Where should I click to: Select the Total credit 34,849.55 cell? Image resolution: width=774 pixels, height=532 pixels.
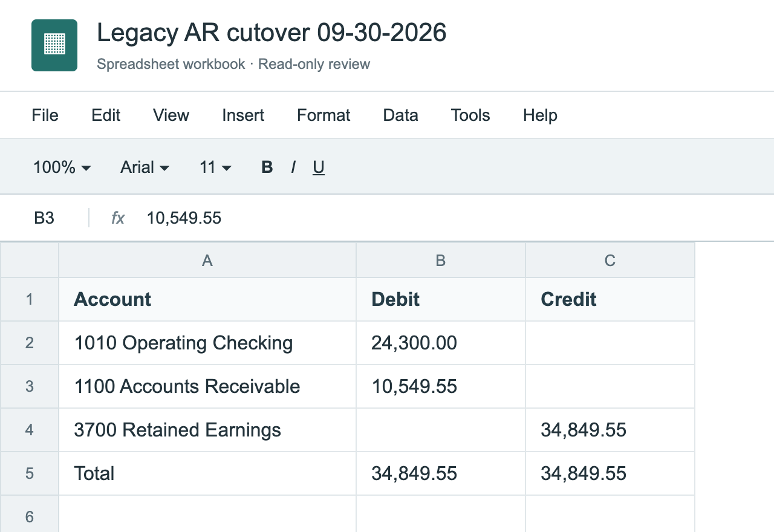610,473
